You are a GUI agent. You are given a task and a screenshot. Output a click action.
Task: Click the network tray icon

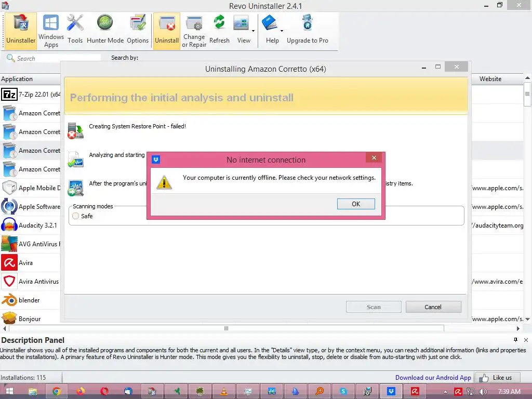point(471,392)
